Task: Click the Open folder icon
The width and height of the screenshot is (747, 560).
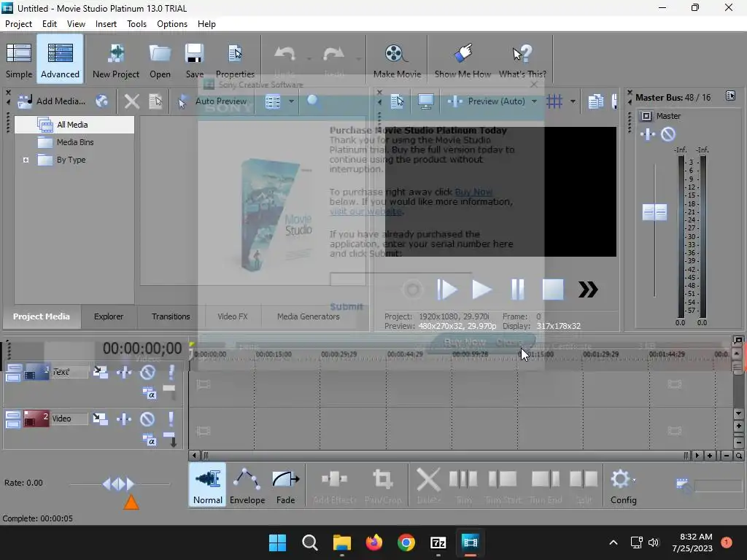Action: [x=160, y=60]
